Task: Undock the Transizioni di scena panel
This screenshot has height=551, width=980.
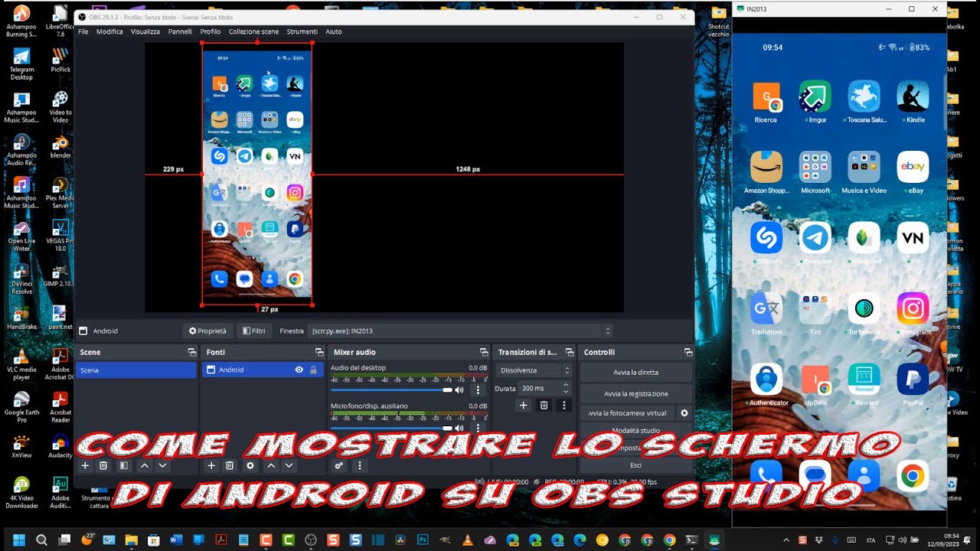Action: 569,352
